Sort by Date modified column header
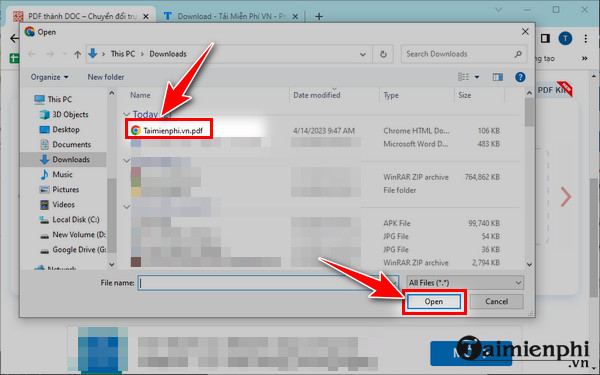The image size is (600, 375). 316,95
